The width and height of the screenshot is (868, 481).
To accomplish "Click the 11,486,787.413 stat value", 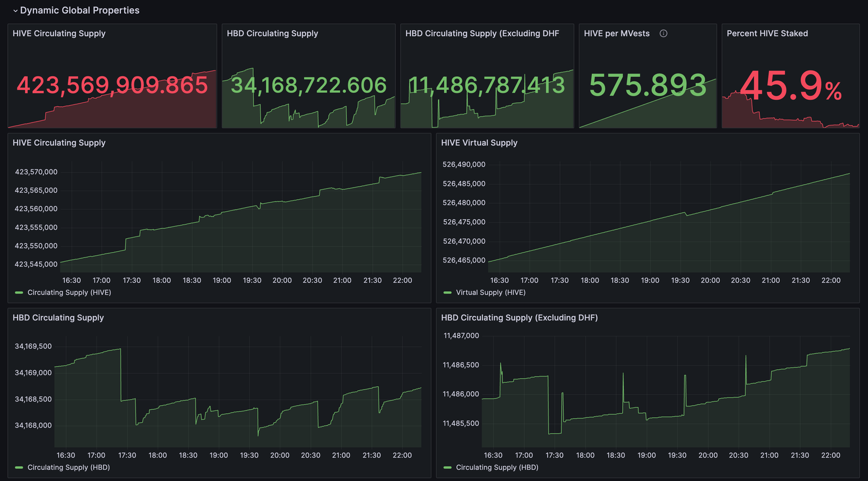I will [487, 85].
